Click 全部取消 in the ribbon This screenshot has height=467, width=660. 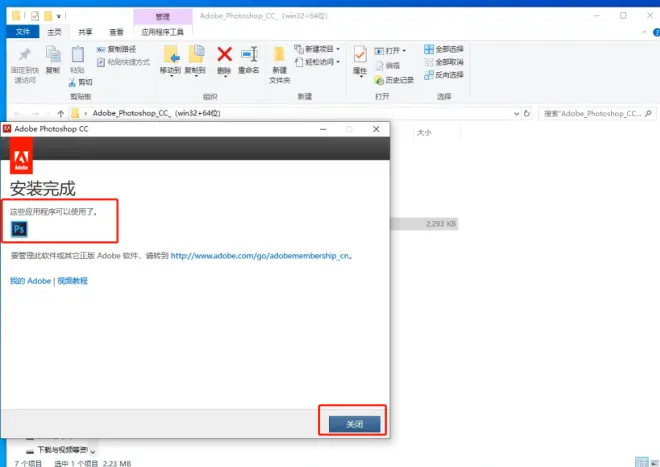[x=444, y=62]
